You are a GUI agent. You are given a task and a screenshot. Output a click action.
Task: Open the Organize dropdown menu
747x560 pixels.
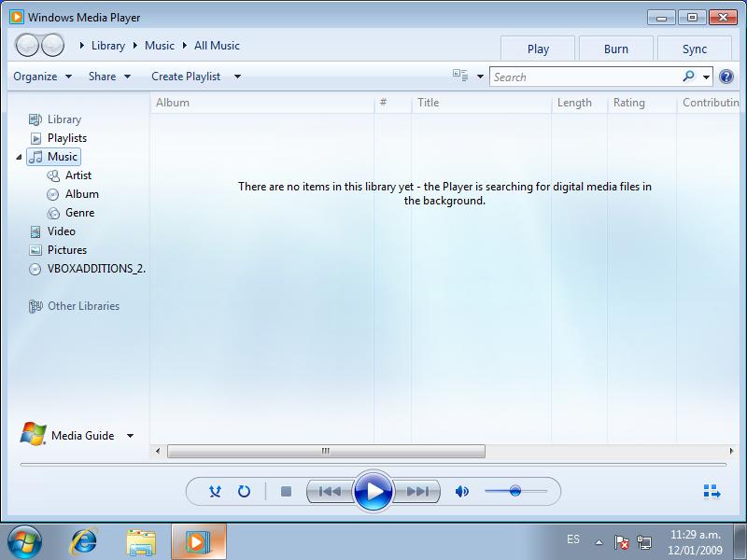tap(42, 77)
